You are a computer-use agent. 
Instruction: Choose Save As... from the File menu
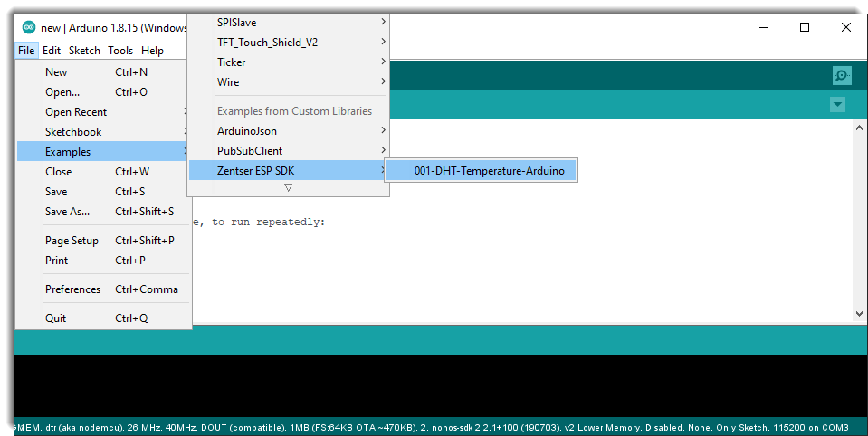click(103, 212)
